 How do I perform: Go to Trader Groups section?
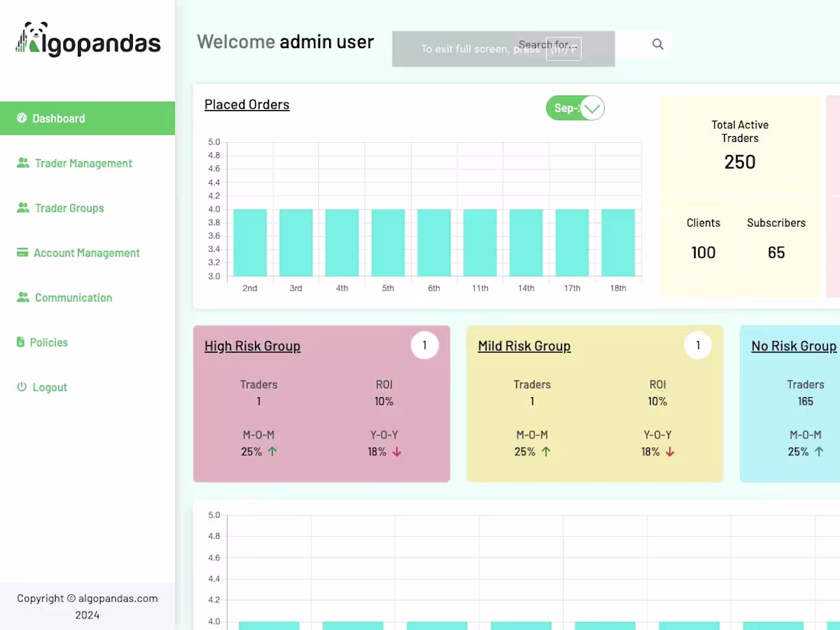click(69, 208)
